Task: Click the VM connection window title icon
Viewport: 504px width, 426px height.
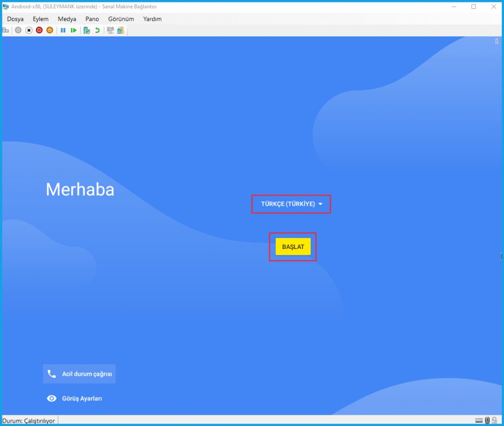Action: point(6,6)
